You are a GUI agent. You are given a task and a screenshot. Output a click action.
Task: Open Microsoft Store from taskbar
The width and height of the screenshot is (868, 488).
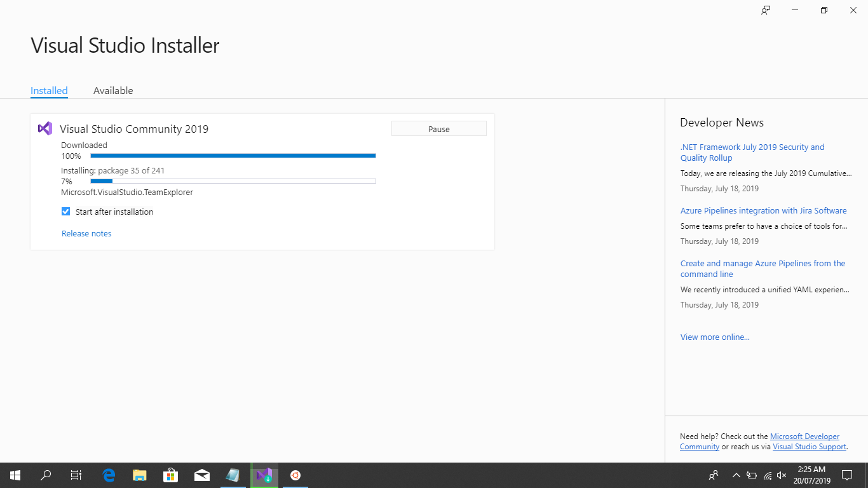[x=171, y=475]
